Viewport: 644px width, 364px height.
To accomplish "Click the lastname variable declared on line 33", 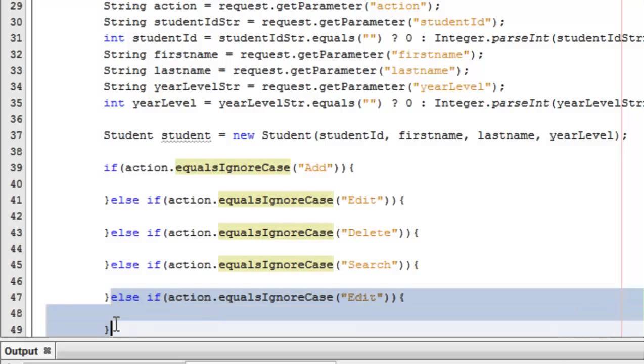I will coord(182,71).
